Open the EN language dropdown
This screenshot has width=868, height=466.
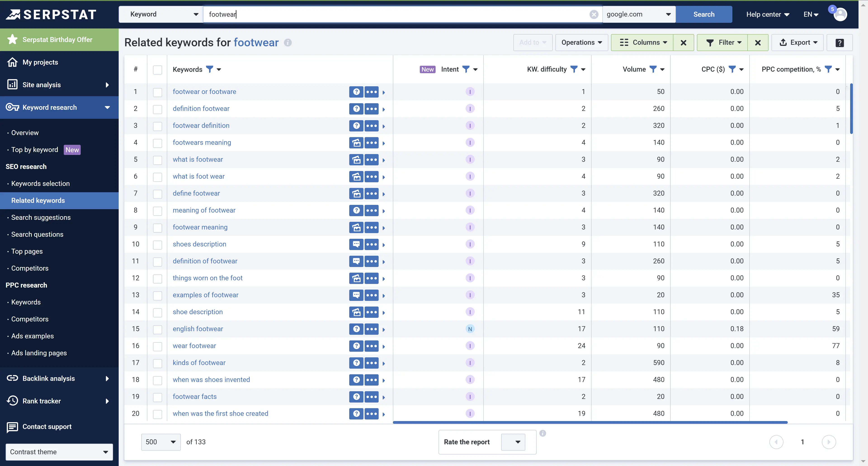pos(811,14)
